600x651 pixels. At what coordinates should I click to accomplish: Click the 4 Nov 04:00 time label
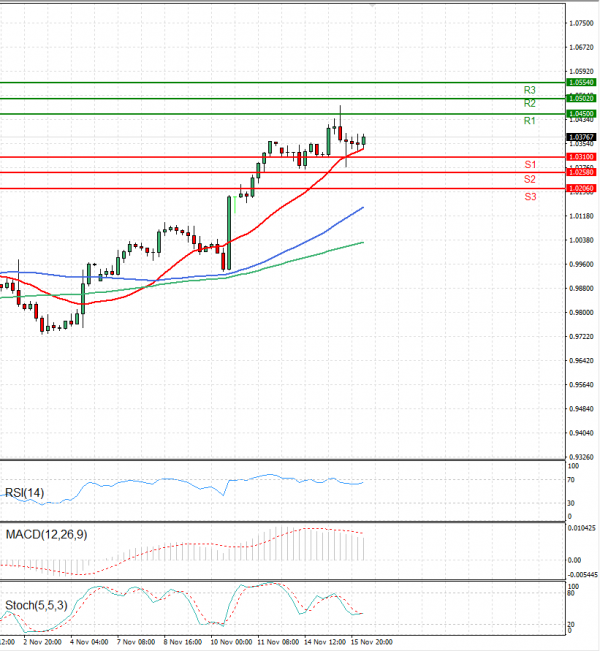89,642
